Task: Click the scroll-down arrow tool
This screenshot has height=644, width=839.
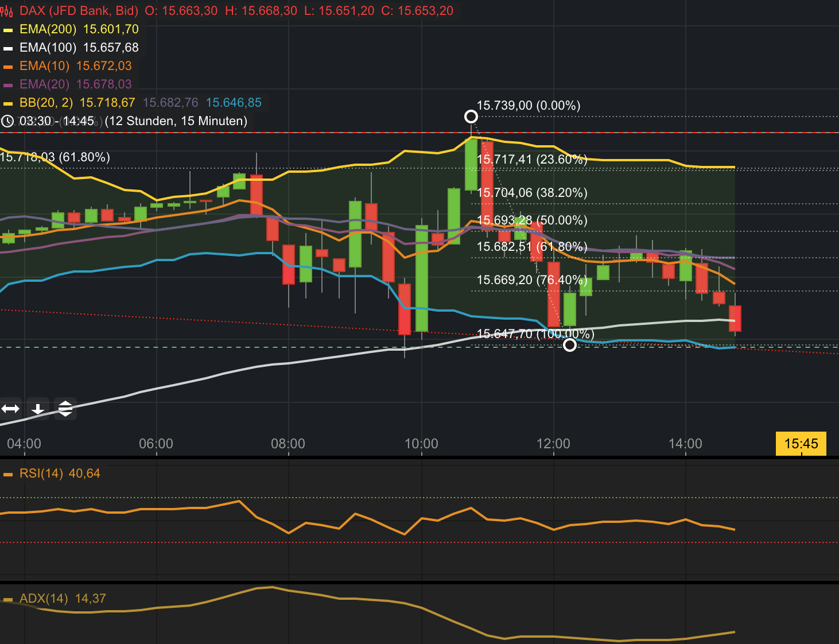Action: coord(38,409)
